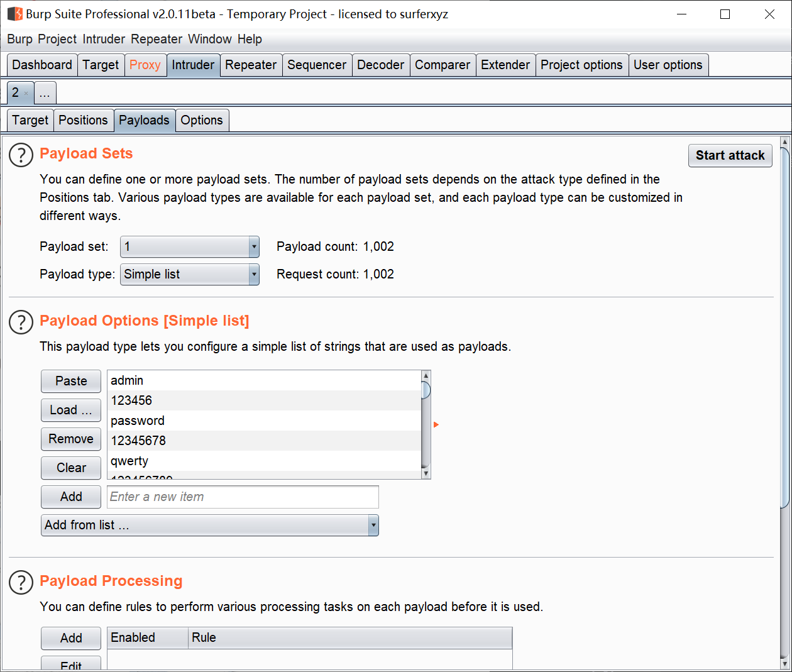Click the Burp Suite logo icon
792x672 pixels.
[14, 14]
